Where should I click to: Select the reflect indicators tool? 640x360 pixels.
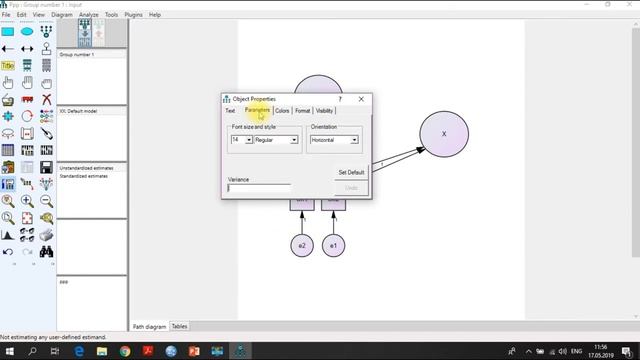pyautogui.click(x=46, y=116)
